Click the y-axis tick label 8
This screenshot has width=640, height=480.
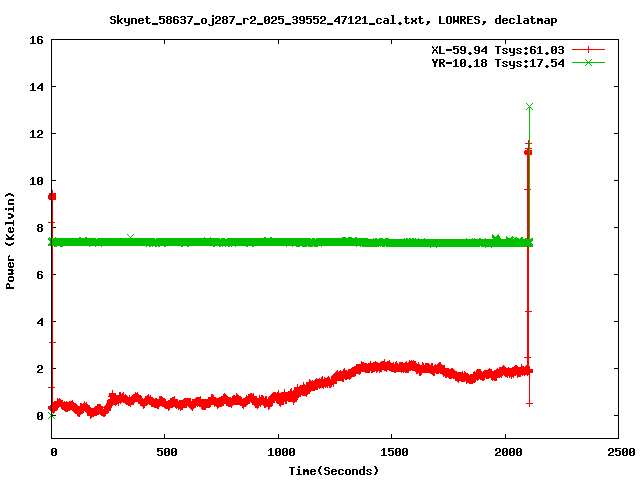click(40, 228)
